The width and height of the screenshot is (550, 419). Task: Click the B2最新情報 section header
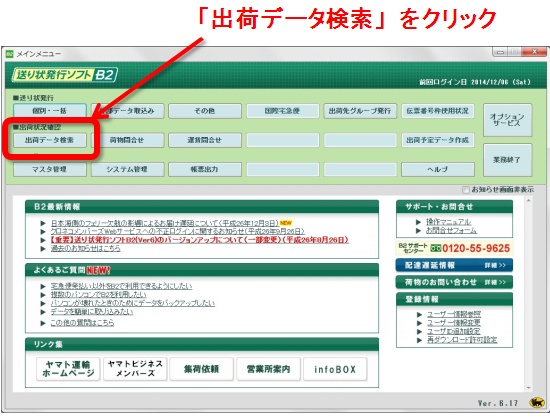click(202, 207)
